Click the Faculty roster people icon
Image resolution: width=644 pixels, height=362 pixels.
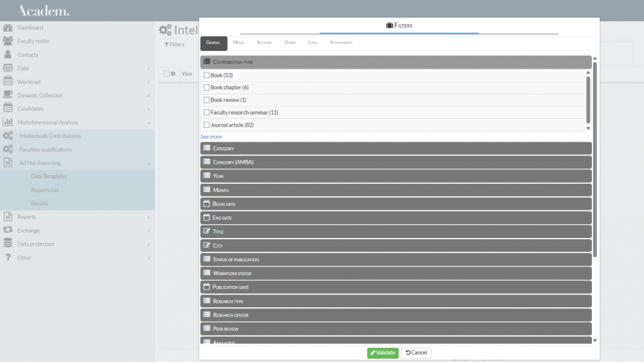[x=8, y=41]
